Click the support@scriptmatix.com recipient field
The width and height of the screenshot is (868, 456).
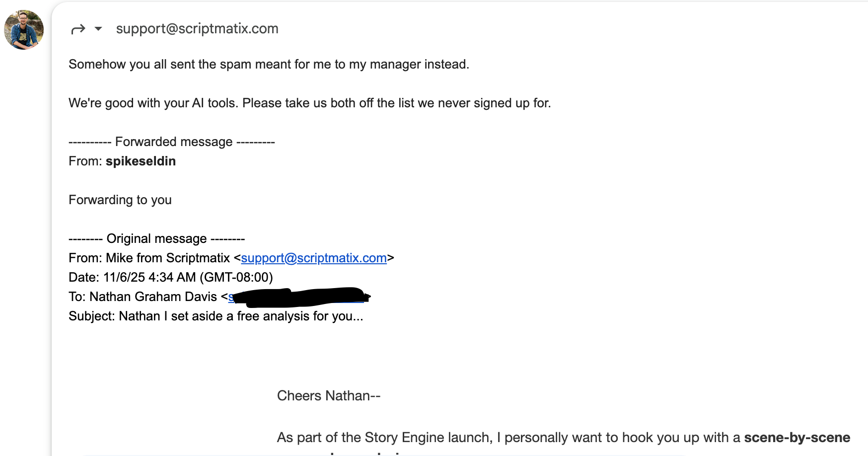click(x=197, y=29)
